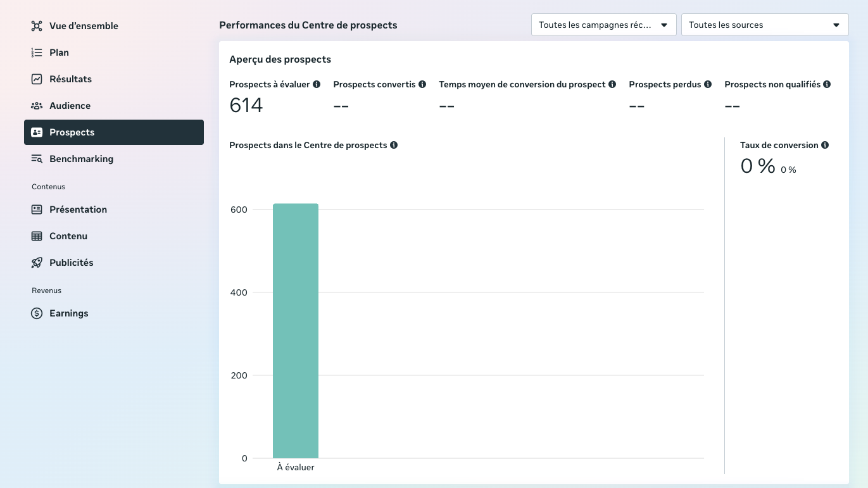Navigate to Audience section
This screenshot has height=488, width=868.
(x=114, y=106)
